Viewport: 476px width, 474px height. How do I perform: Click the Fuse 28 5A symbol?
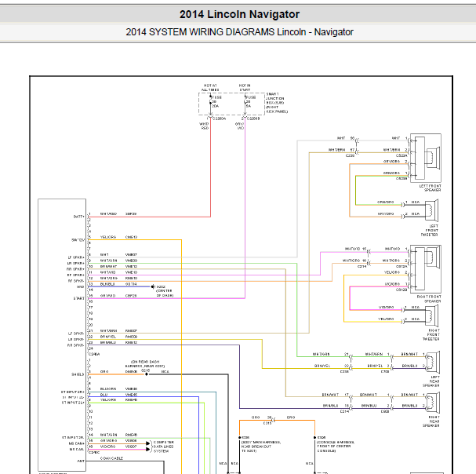[x=245, y=103]
